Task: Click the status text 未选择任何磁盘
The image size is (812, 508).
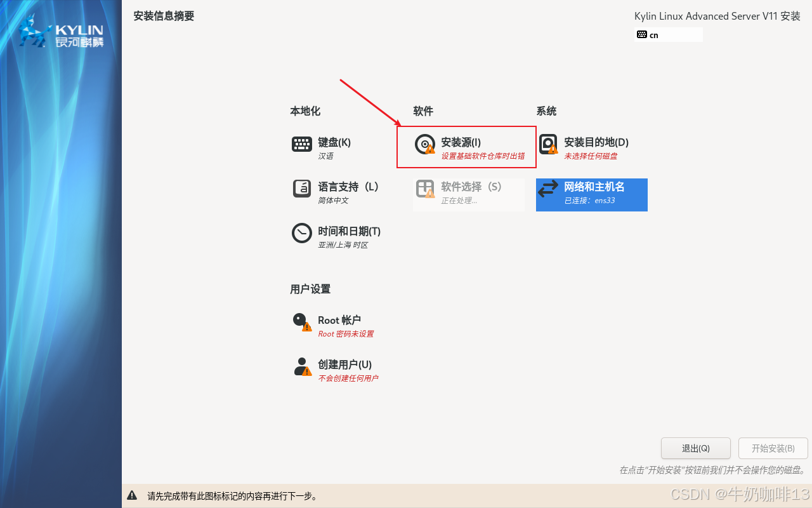Action: (591, 156)
